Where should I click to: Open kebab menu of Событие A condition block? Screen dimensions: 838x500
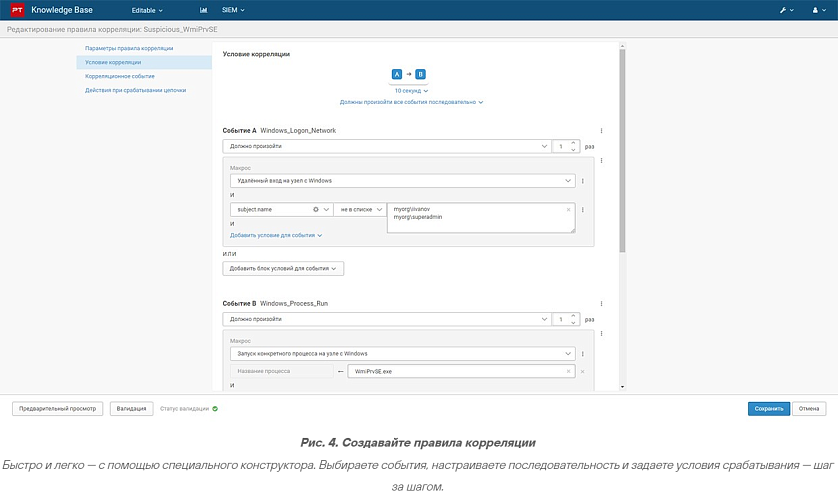coord(601,161)
